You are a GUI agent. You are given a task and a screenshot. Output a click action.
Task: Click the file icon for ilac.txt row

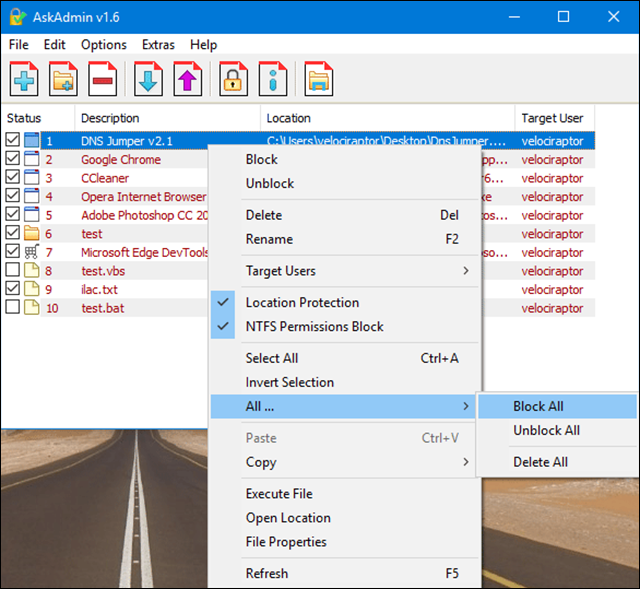[31, 289]
